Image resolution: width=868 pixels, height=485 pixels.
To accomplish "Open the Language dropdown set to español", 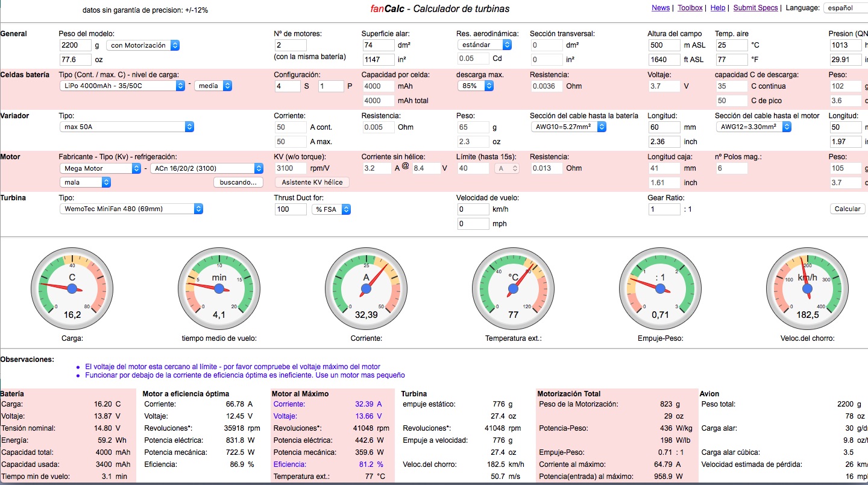I will pos(845,8).
